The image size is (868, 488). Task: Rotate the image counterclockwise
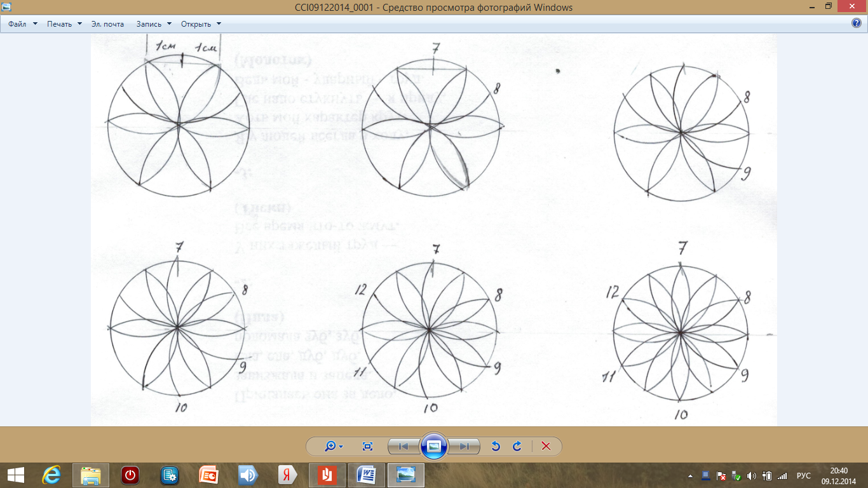click(496, 446)
